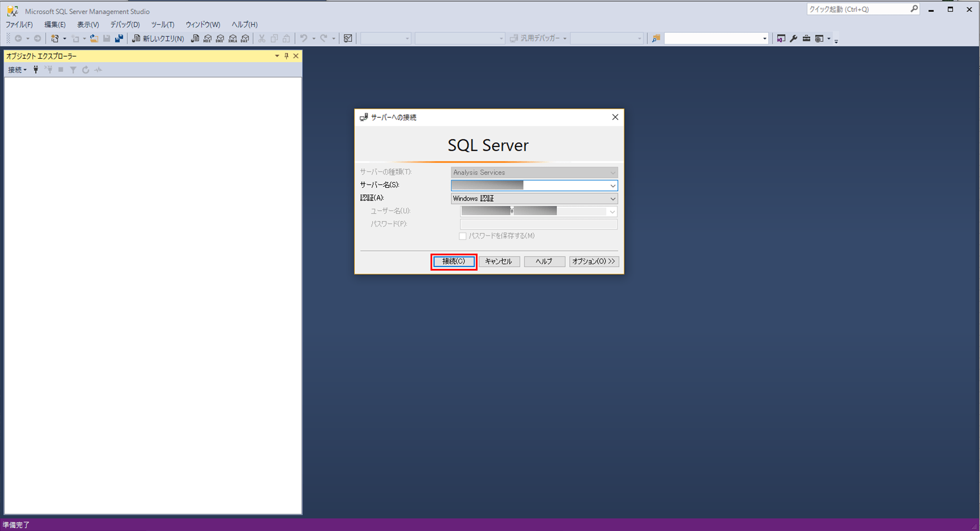Pin the Object Explorer panel
This screenshot has height=531, width=980.
287,56
